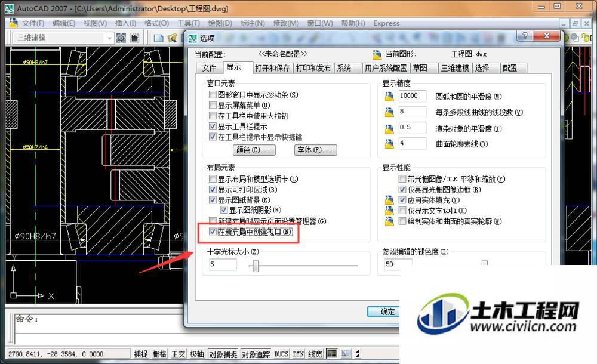
Task: Toggle 极轴 polar tracking in status bar
Action: click(197, 354)
